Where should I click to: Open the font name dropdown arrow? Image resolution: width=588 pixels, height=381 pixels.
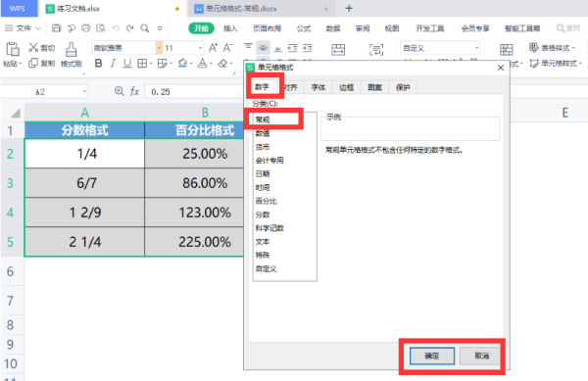[x=159, y=48]
